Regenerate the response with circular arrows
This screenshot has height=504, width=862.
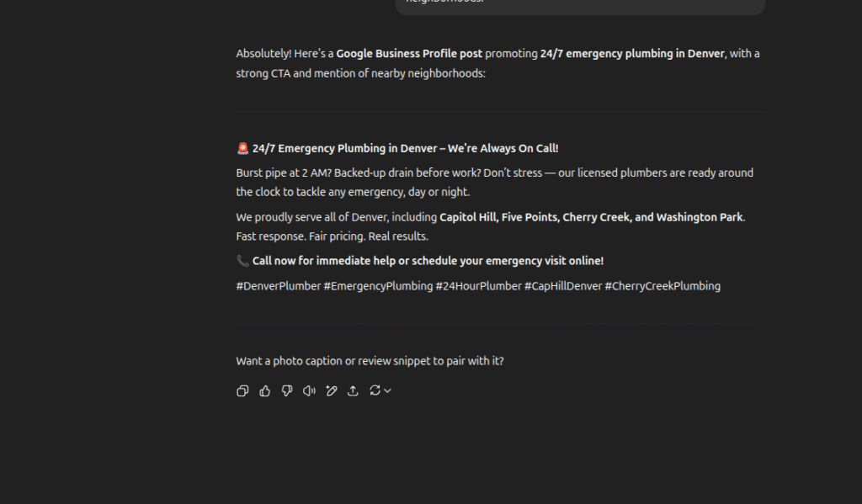pos(375,390)
